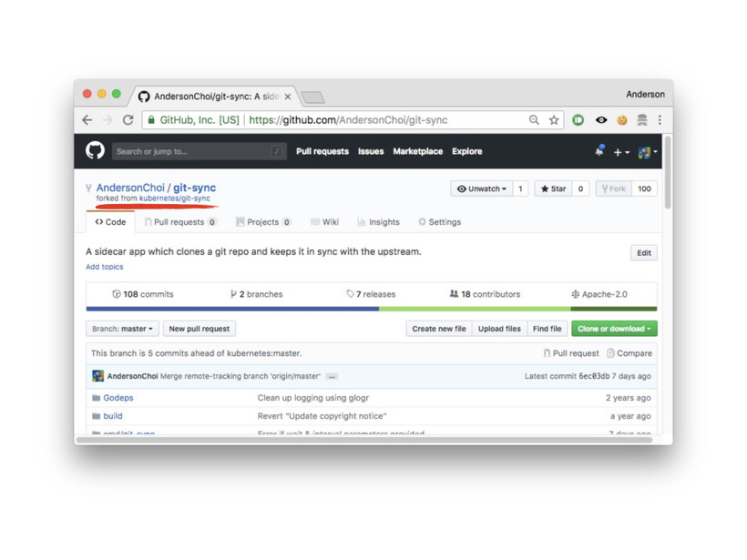Click the git-sync repository name link
The image size is (747, 560).
coord(194,188)
